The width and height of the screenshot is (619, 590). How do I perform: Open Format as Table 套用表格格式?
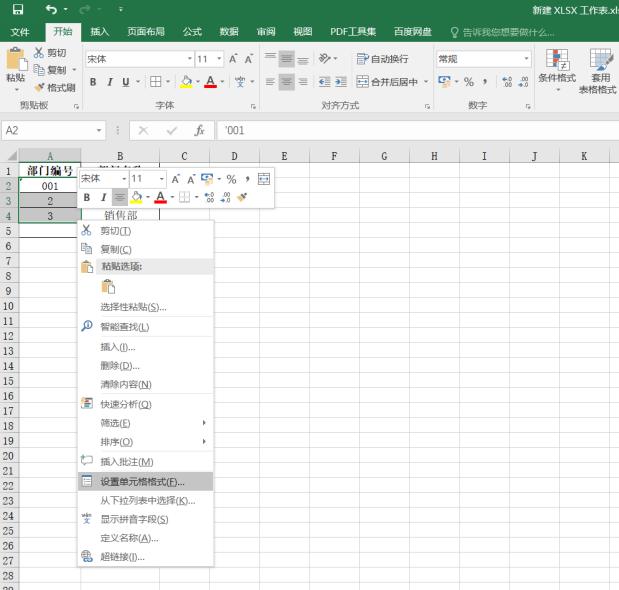pos(598,72)
